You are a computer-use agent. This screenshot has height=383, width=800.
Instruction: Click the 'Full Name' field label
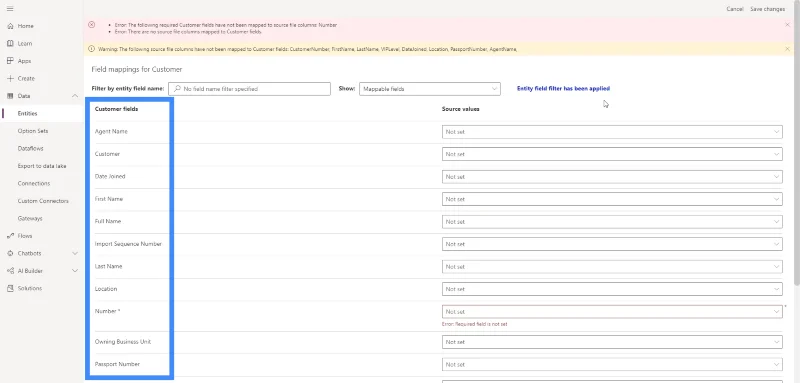pos(108,221)
